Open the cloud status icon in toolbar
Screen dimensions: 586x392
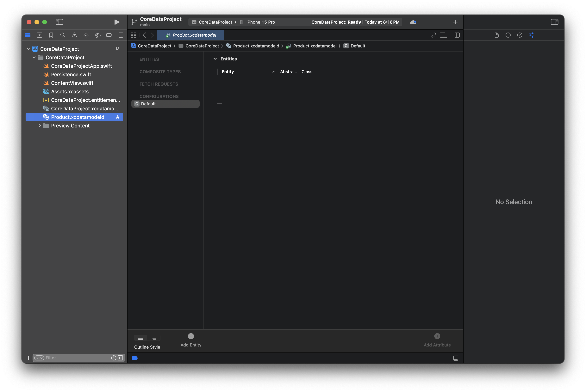[x=413, y=22]
